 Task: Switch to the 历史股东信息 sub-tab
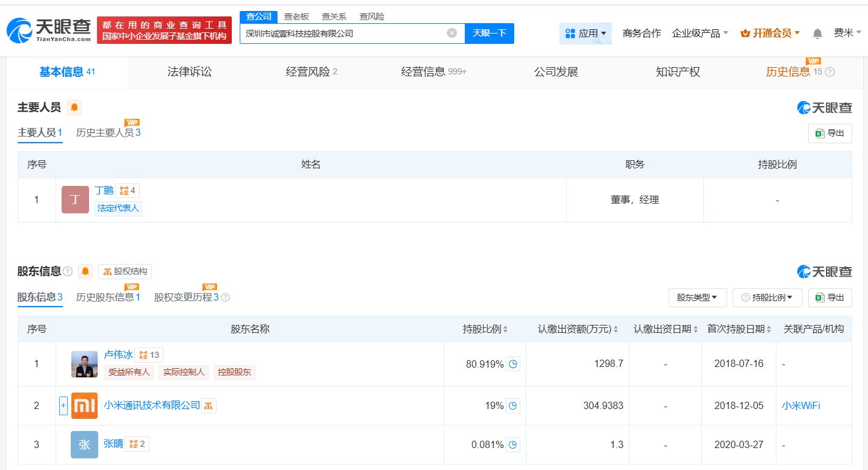[x=108, y=297]
